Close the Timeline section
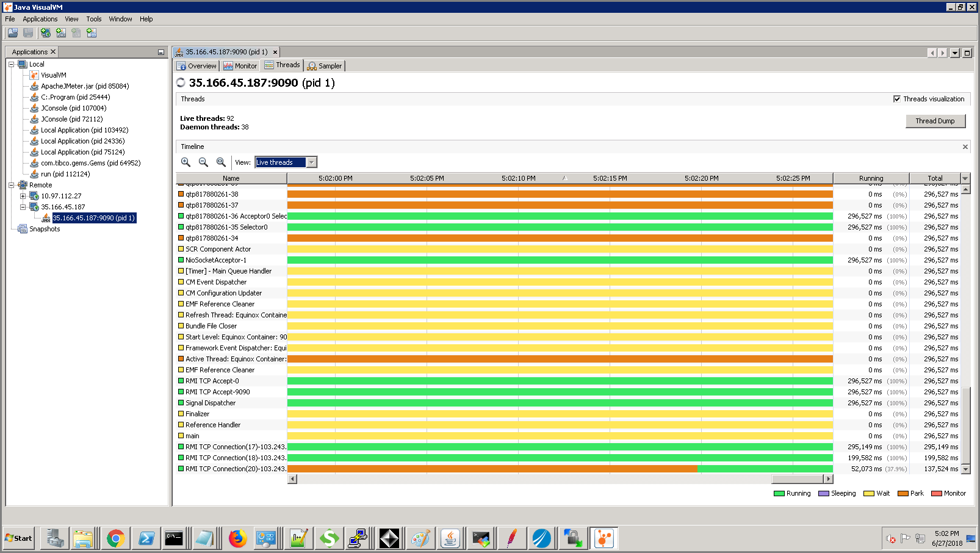This screenshot has width=980, height=553. click(x=965, y=146)
